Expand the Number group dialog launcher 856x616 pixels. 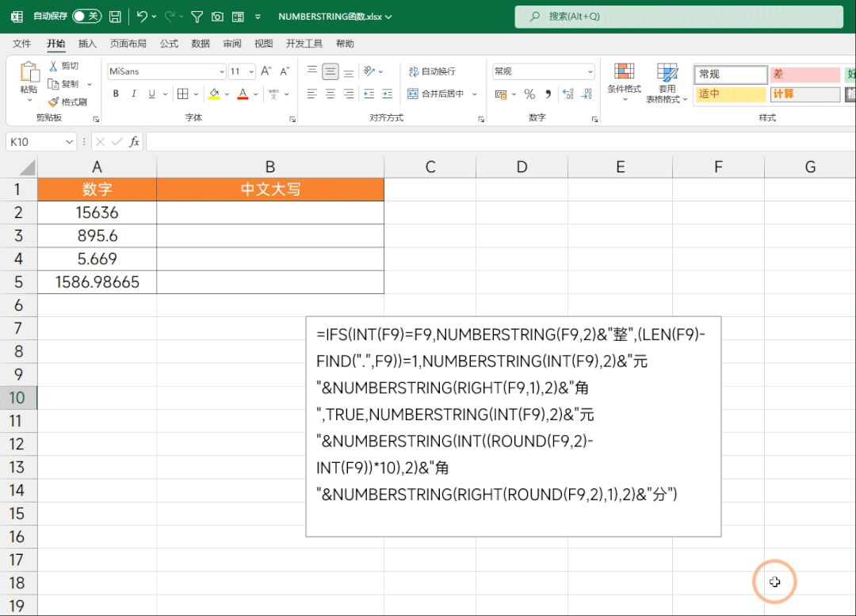(x=594, y=119)
